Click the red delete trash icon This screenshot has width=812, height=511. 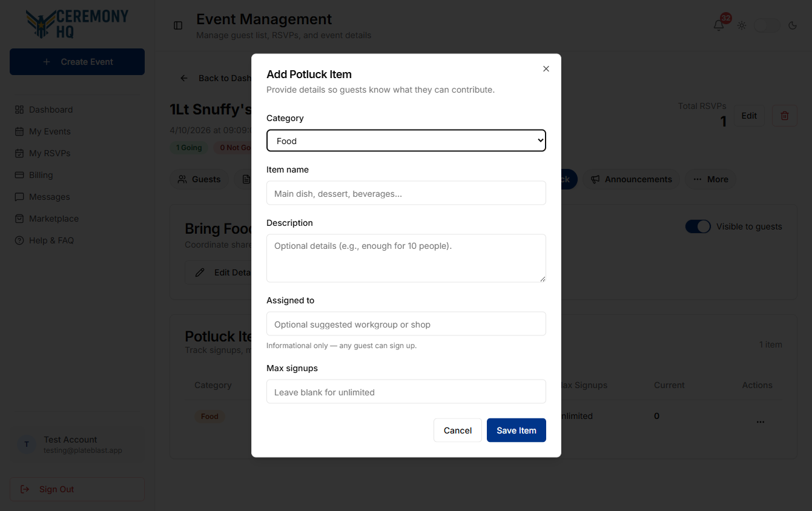(x=785, y=116)
